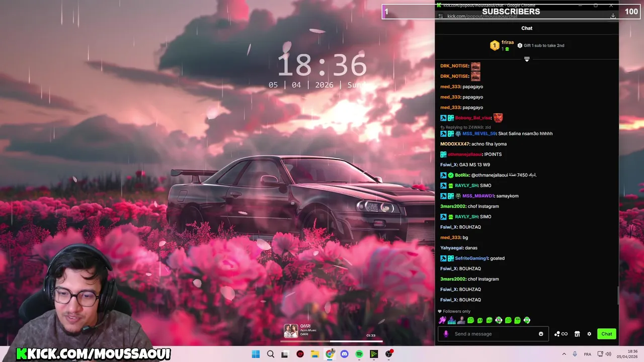The width and height of the screenshot is (644, 362).
Task: Click the emote in Bobony_Bal_visa's message
Action: [498, 118]
